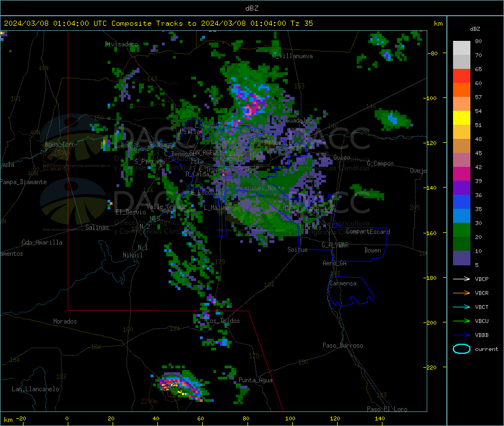Click the 'G_Campos' map label
Viewport: 504px width, 426px height.
[381, 163]
